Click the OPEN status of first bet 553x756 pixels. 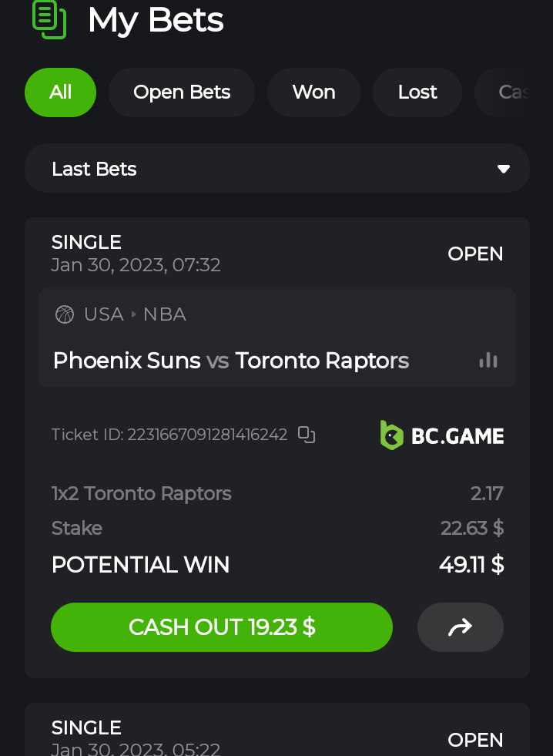click(x=475, y=254)
